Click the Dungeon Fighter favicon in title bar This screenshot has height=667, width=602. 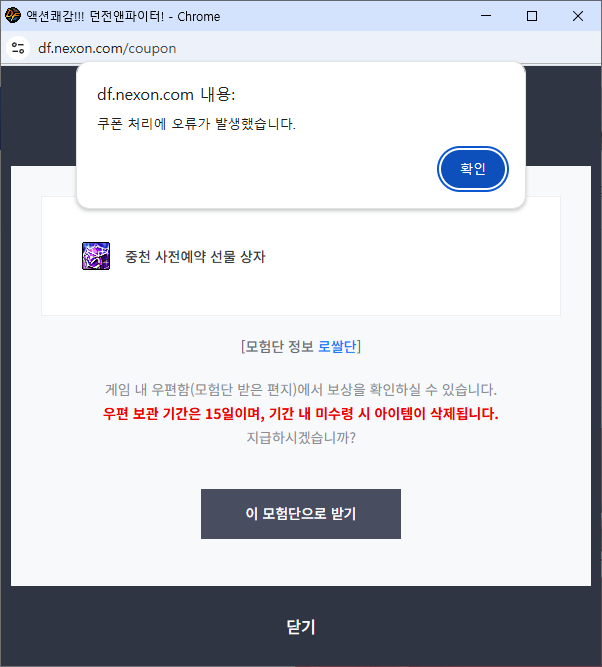click(x=13, y=16)
